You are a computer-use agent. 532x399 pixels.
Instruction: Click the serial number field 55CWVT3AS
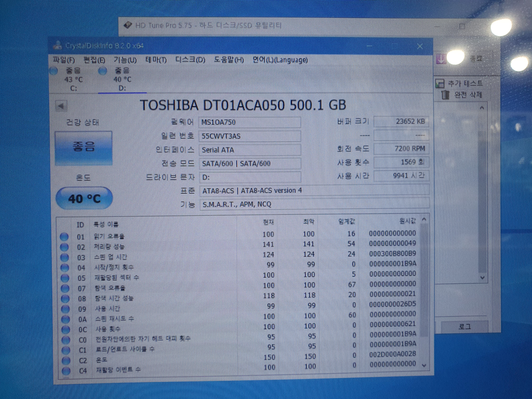[x=250, y=136]
